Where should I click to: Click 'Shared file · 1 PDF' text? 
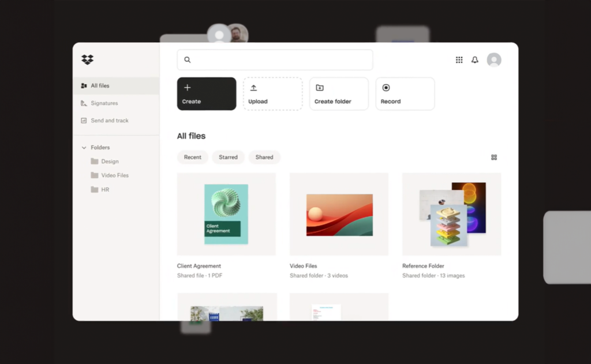coord(200,275)
